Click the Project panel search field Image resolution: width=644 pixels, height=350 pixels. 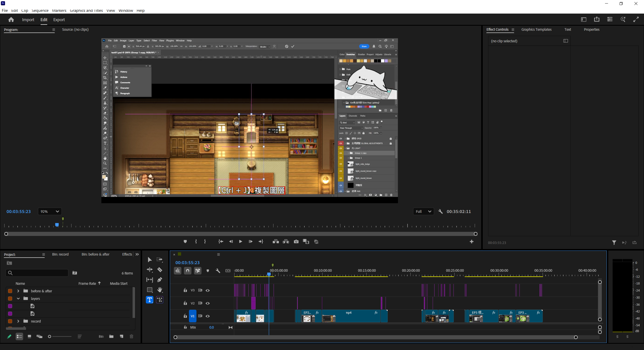tap(37, 273)
